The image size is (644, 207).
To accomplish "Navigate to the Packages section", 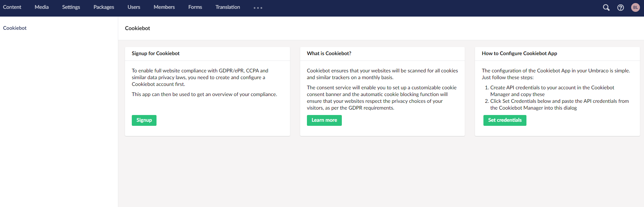I will [104, 7].
